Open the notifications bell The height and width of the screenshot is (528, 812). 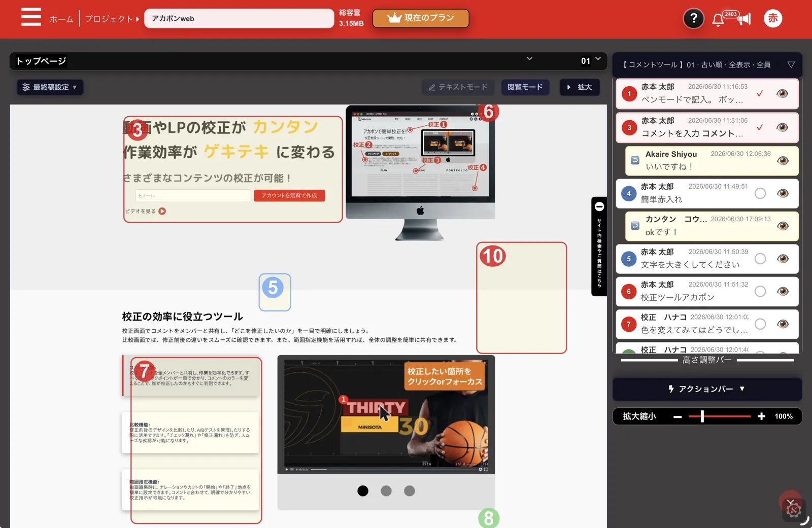click(x=718, y=20)
